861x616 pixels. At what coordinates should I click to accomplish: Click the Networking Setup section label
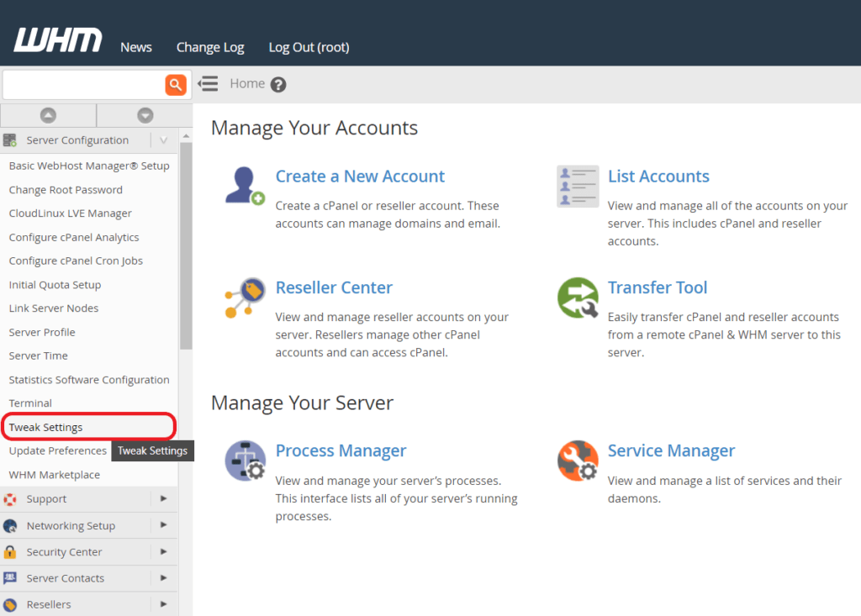(71, 526)
